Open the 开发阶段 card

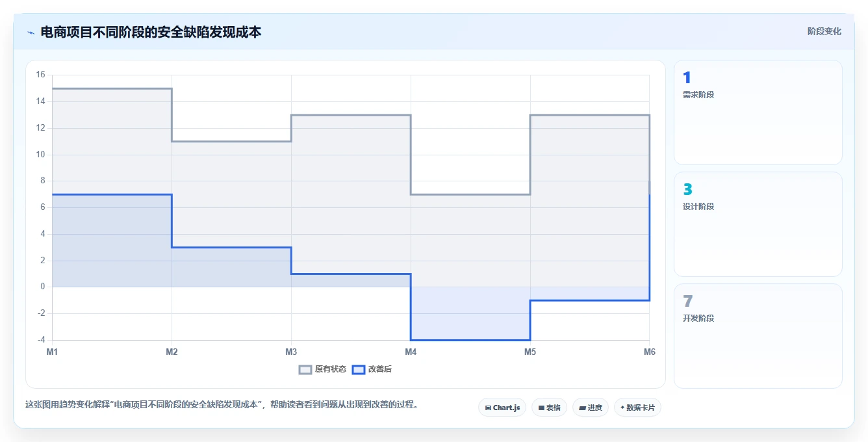tap(758, 336)
